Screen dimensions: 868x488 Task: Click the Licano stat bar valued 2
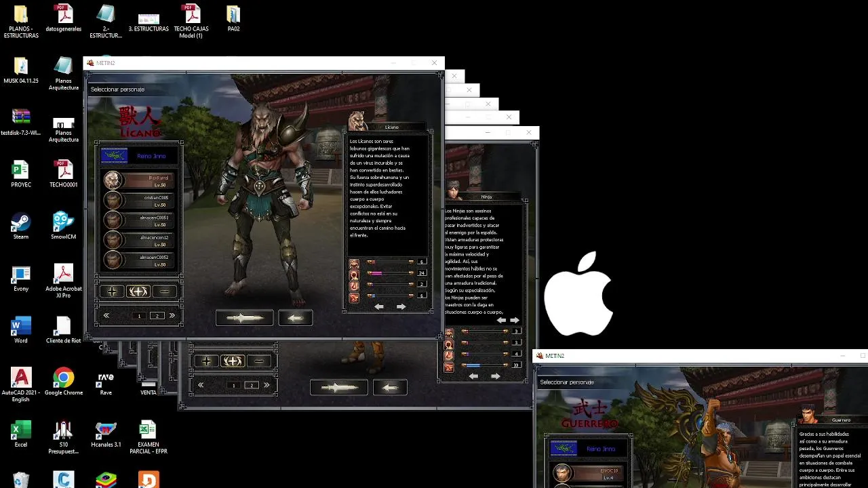coord(390,284)
